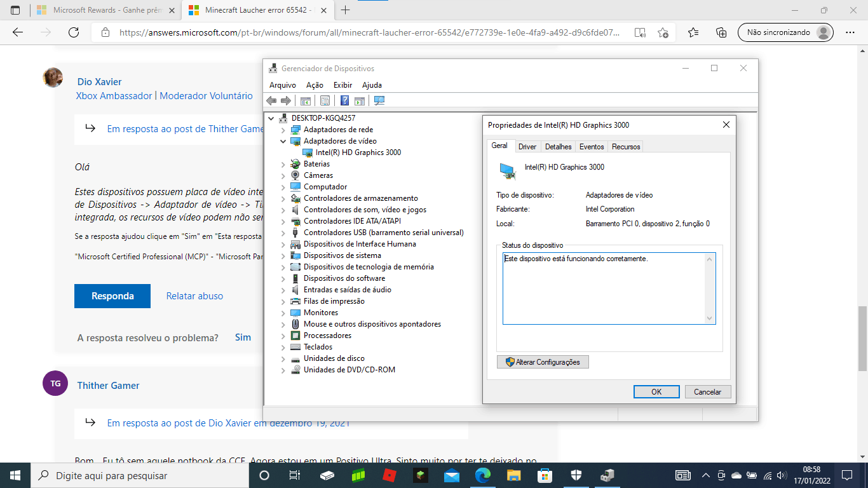Switch to the Driver tab
The image size is (868, 488).
point(527,147)
